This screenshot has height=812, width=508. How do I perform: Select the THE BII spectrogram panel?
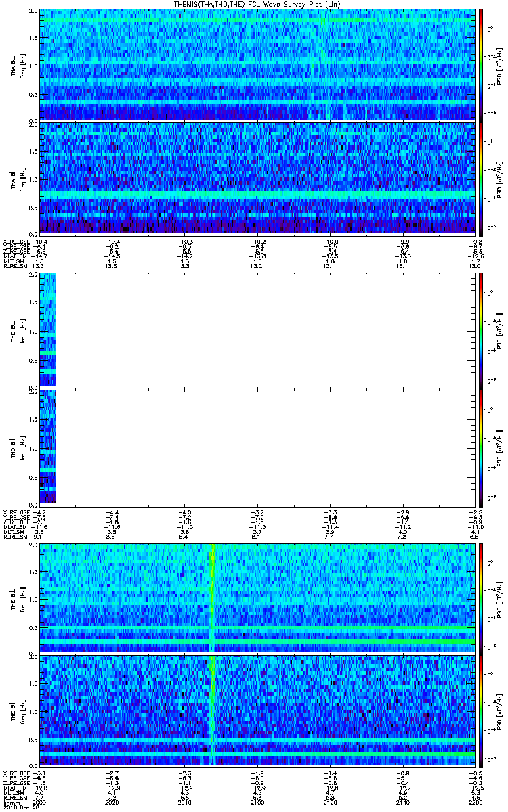[x=256, y=711]
